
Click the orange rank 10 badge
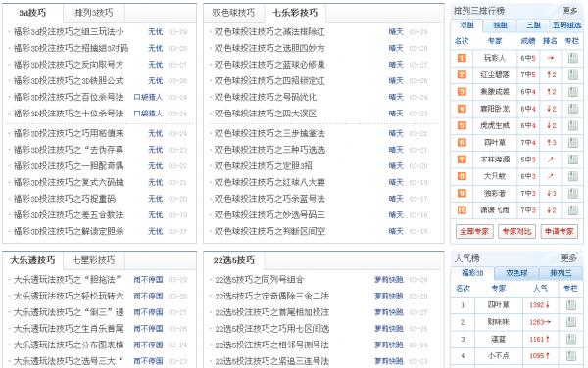(462, 210)
